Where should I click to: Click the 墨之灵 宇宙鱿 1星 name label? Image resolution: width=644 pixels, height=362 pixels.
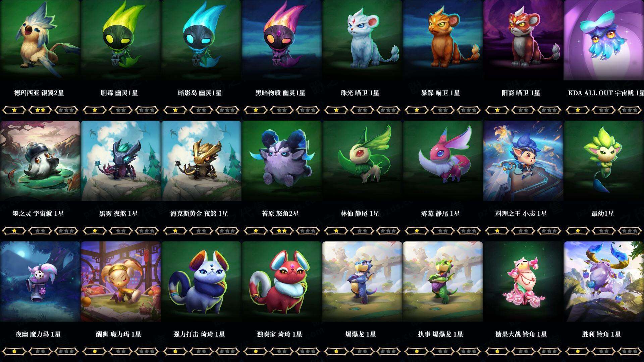(38, 214)
